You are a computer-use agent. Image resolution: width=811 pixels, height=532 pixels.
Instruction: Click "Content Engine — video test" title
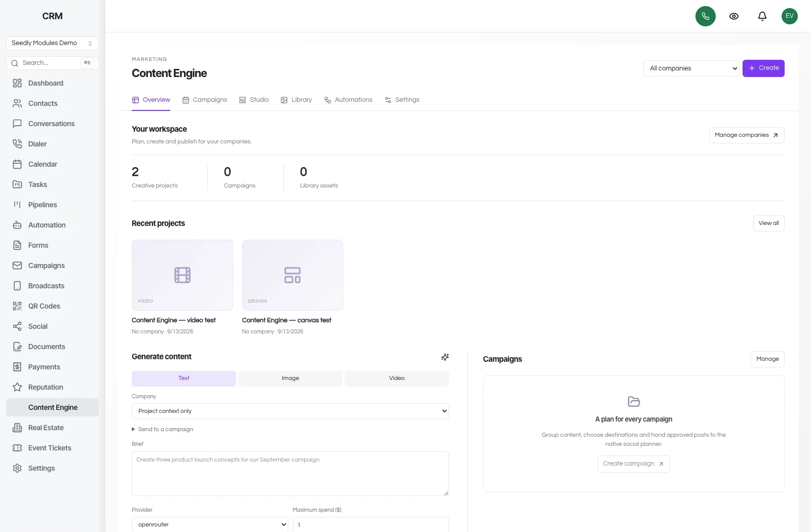[x=174, y=320]
